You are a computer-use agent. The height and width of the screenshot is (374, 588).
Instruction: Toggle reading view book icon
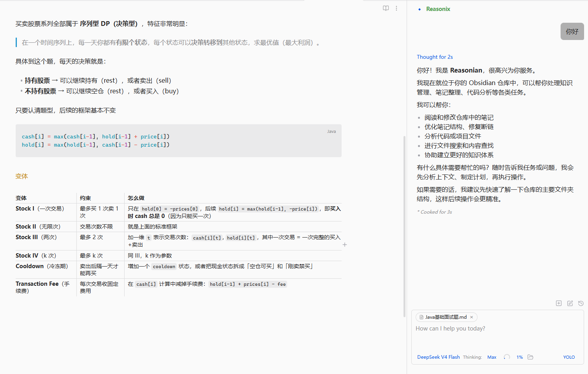click(x=386, y=8)
